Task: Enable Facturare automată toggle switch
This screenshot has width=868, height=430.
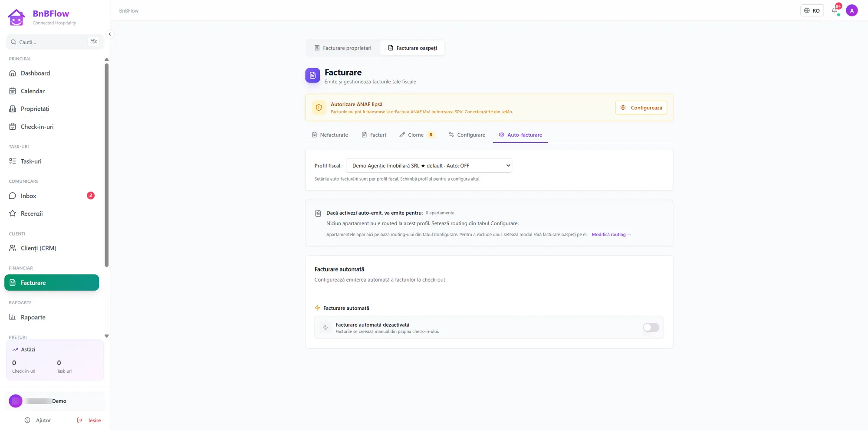Action: 651,328
